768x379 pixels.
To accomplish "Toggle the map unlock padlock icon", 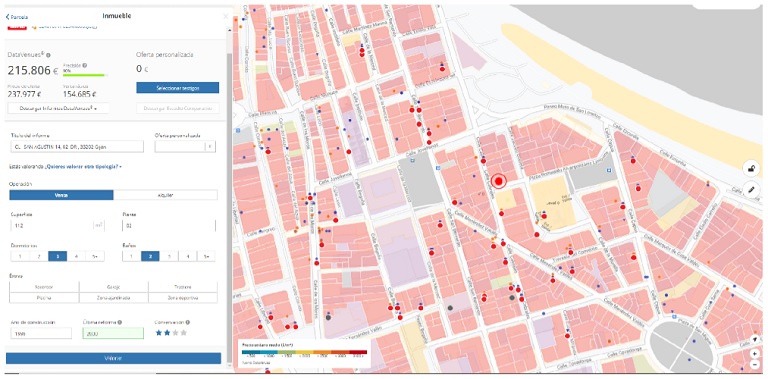I will point(751,169).
